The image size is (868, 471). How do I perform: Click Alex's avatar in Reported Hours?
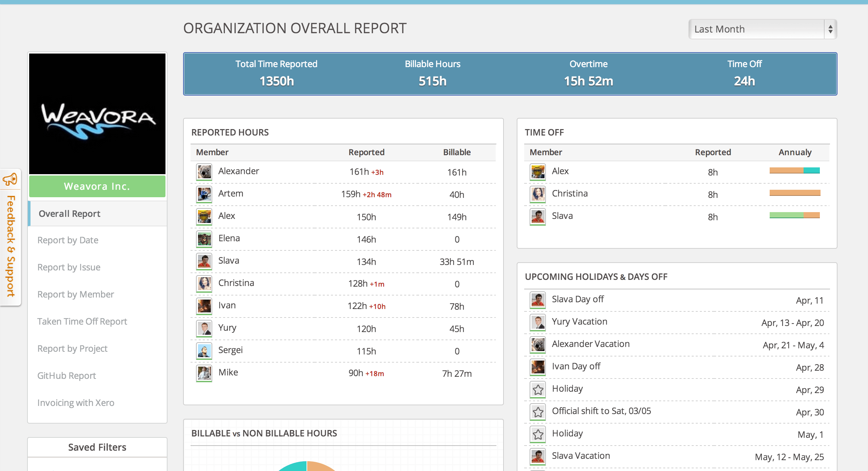204,217
